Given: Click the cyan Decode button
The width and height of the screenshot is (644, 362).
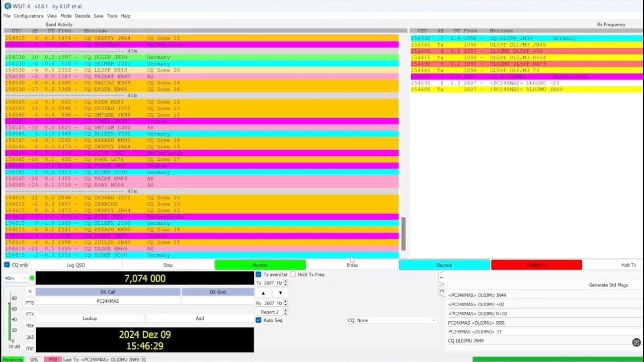Looking at the screenshot, I should (x=444, y=265).
